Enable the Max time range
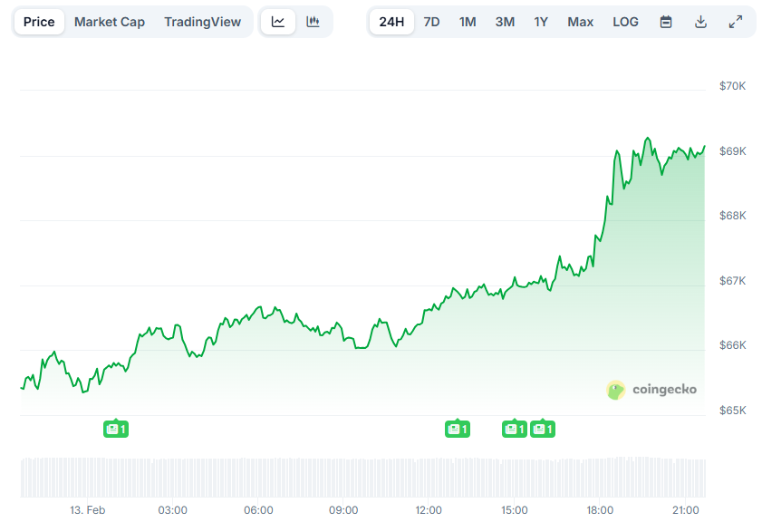 point(580,21)
